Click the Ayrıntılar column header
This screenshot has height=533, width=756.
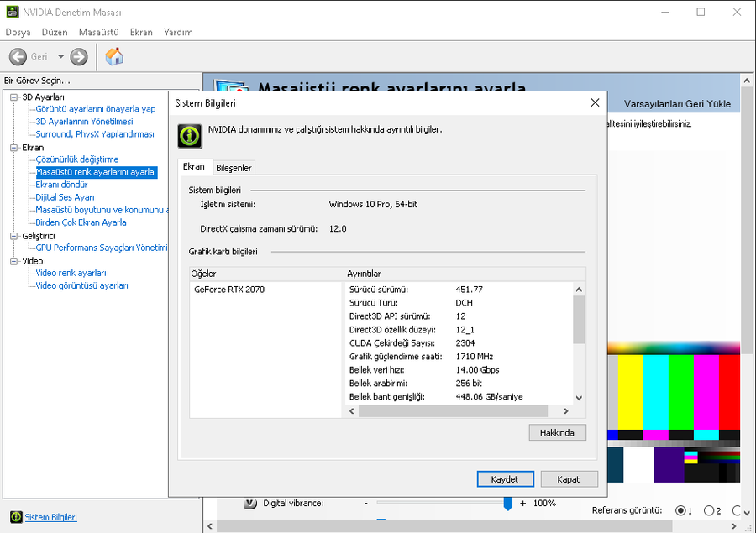(x=465, y=274)
